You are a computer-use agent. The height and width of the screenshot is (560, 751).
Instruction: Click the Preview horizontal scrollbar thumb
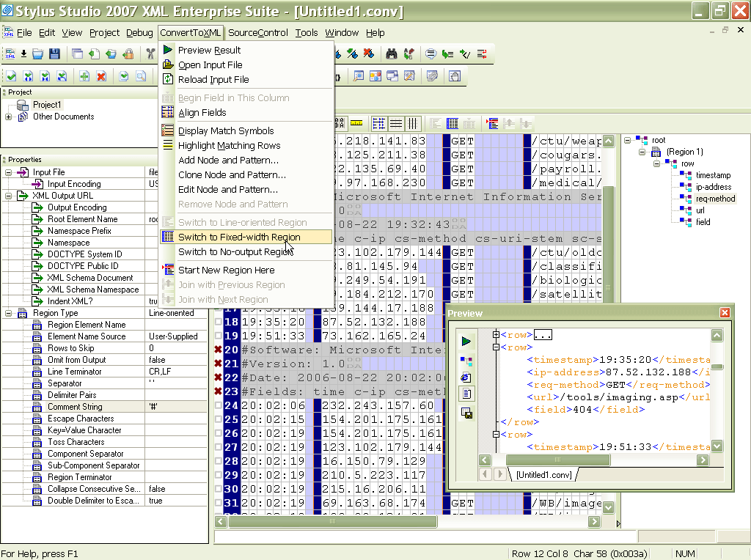pyautogui.click(x=557, y=460)
